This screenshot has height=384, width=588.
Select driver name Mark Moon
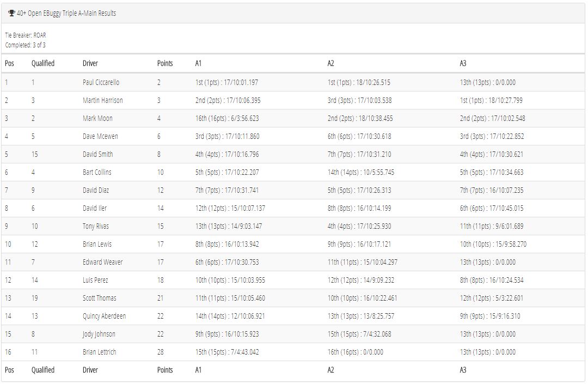pyautogui.click(x=97, y=119)
